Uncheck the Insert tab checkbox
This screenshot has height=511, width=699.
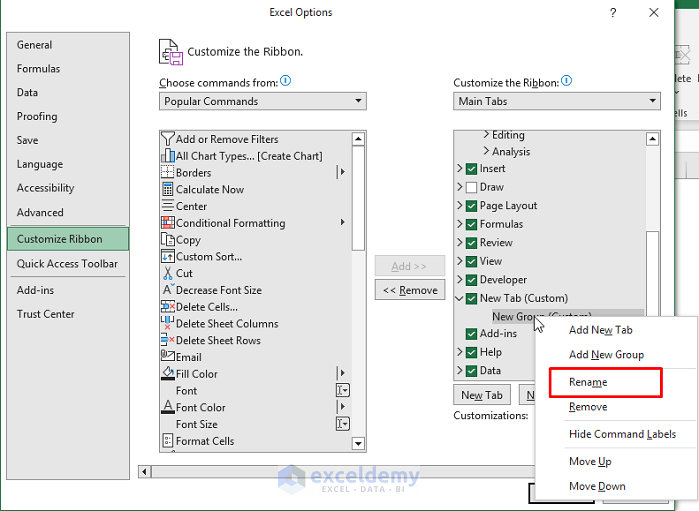[471, 169]
